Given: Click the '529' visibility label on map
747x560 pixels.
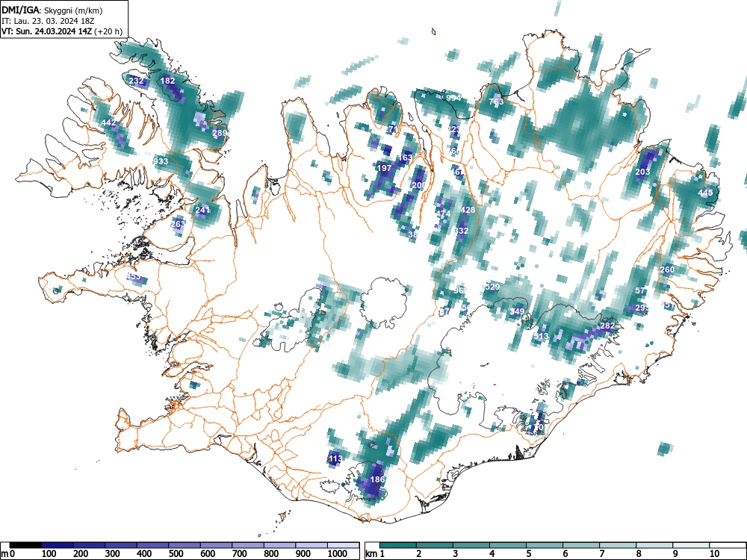Looking at the screenshot, I should 492,287.
